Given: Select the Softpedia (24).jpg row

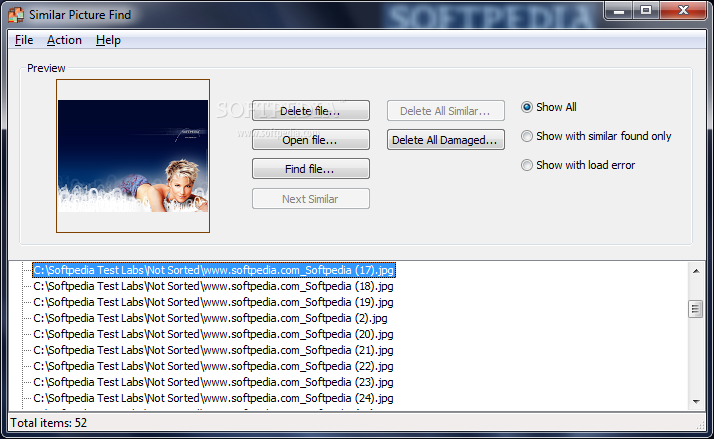Looking at the screenshot, I should click(213, 398).
